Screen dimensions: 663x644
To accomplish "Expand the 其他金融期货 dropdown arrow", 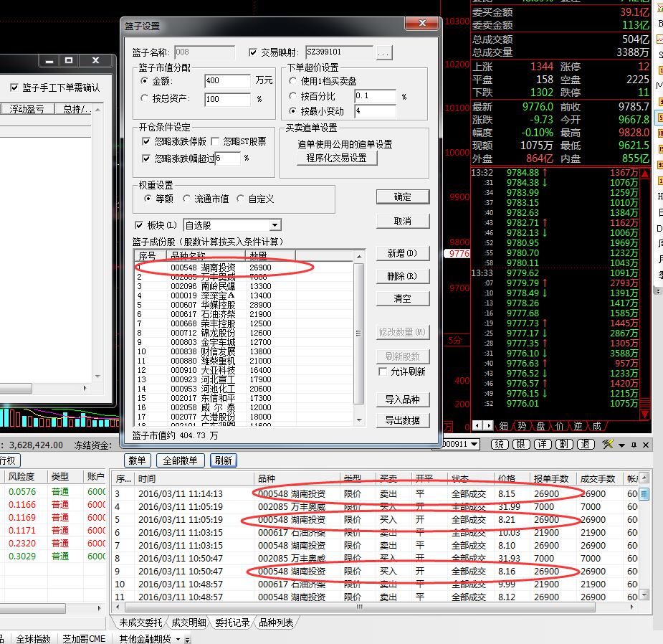I will tap(178, 639).
